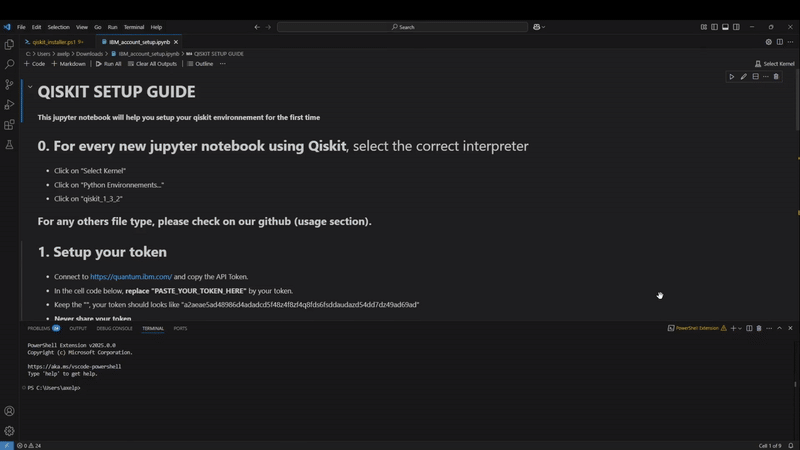Open new terminal profile dropdown arrow
The height and width of the screenshot is (450, 800).
[740, 328]
